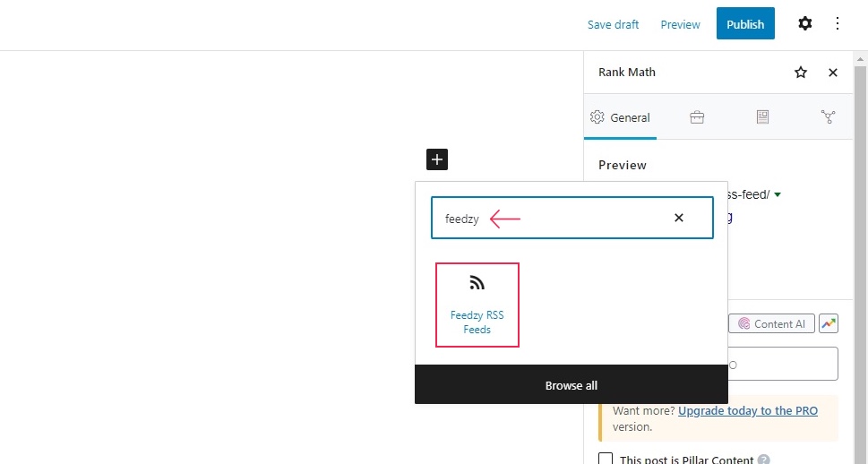Toggle the settings gear sidebar

click(805, 23)
